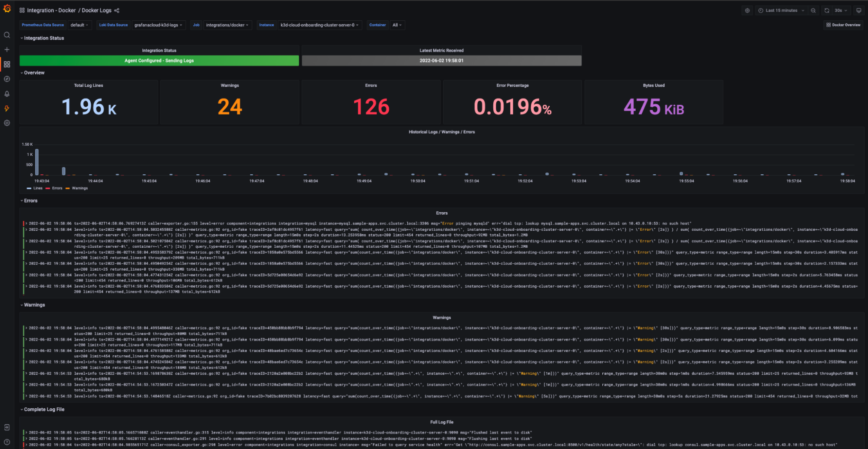Click the share dashboard icon
This screenshot has height=449, width=868.
(x=117, y=10)
